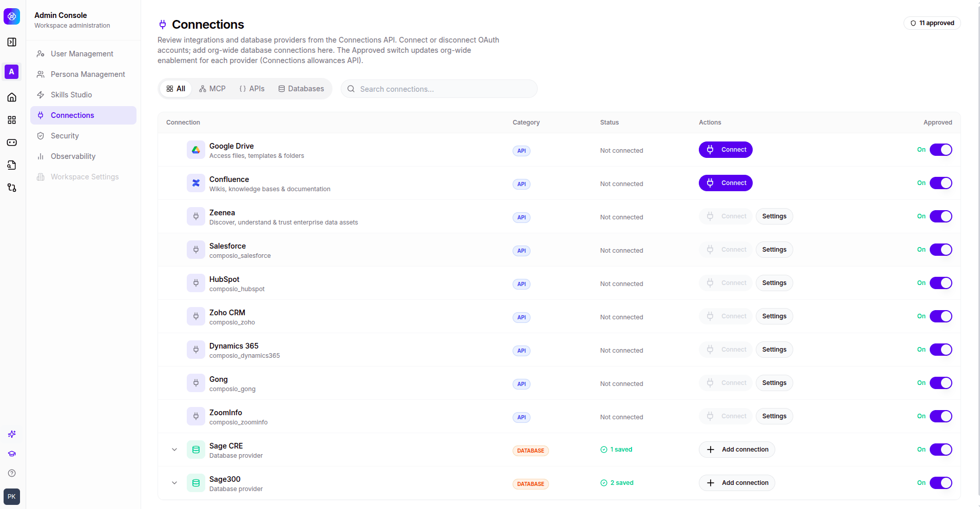Expand the Sage CRE row chevron
Viewport: 980px width, 509px height.
pyautogui.click(x=174, y=450)
